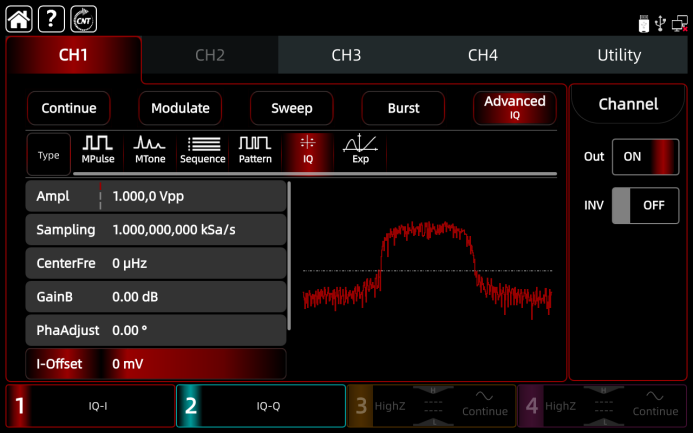Open the Utility tab

click(x=619, y=56)
